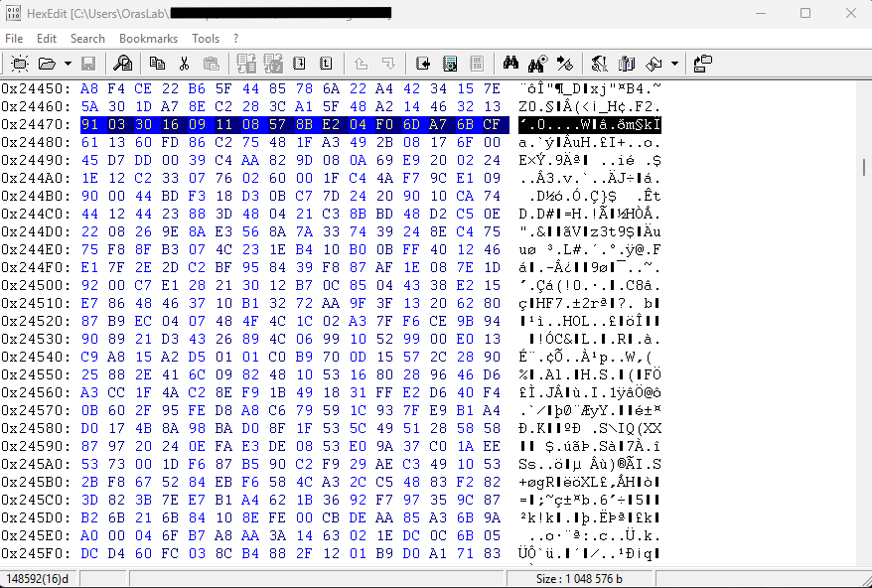Click the New file toolbar icon
Viewport: 872px width, 588px height.
20,64
